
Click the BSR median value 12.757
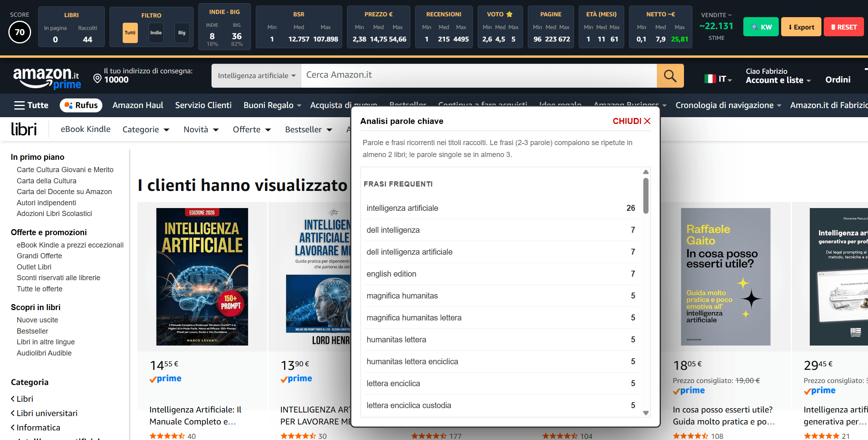299,39
